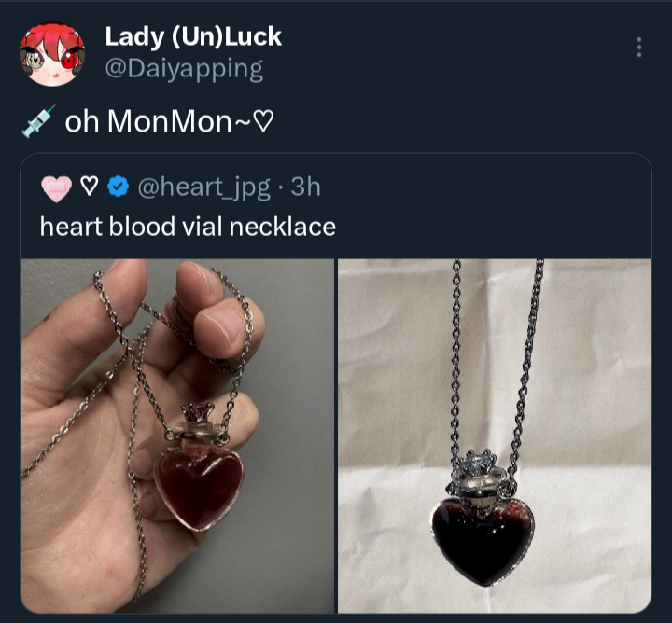Click the Lady (Un)Luck display name
Image resolution: width=672 pixels, height=623 pixels.
coord(193,36)
